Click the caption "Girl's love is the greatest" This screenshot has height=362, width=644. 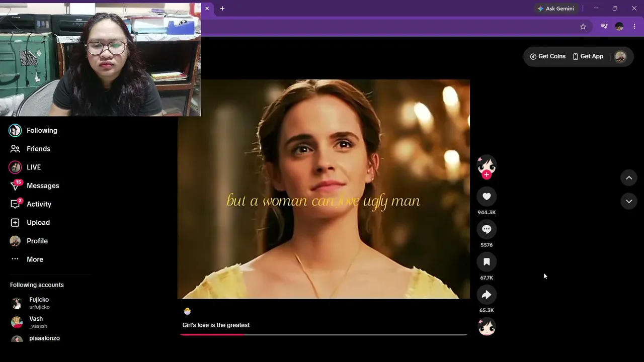216,325
